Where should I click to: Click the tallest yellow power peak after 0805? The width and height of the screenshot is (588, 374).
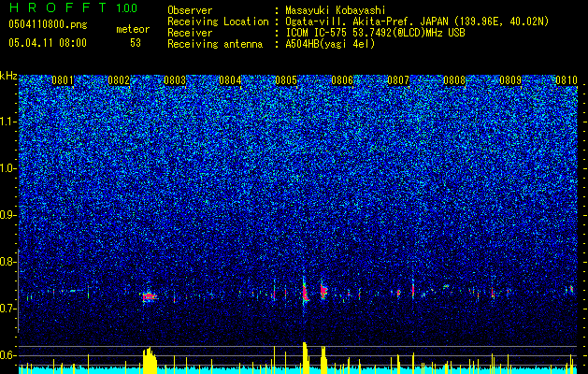[x=306, y=358]
